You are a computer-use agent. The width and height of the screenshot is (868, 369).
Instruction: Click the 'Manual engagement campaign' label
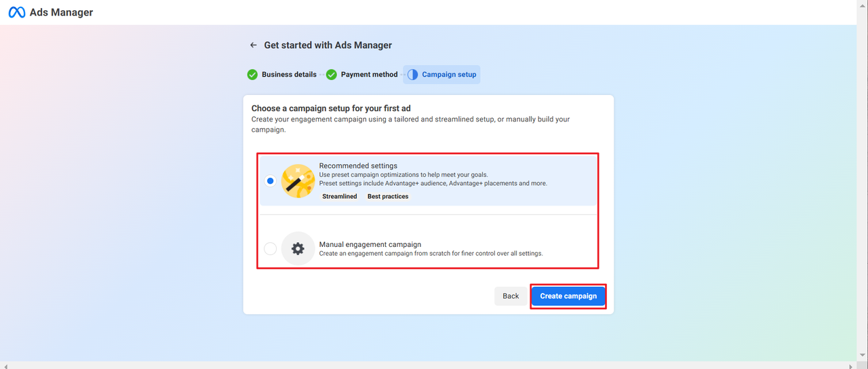[x=370, y=244]
